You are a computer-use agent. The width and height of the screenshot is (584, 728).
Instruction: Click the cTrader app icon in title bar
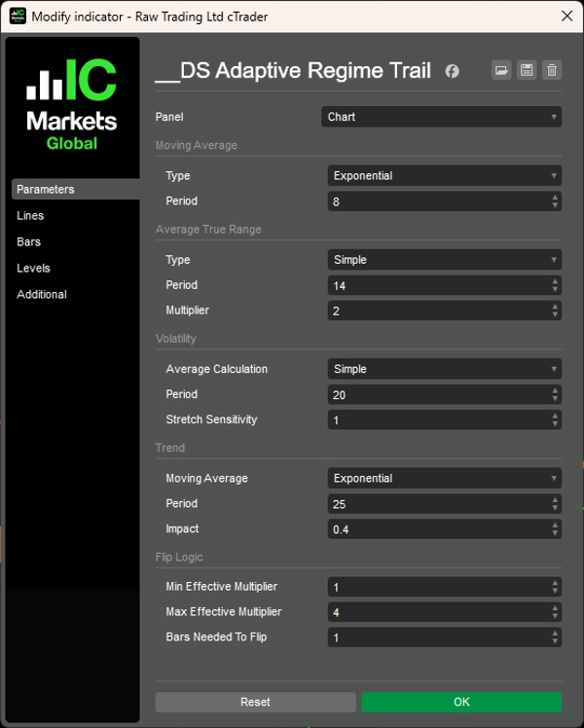[18, 17]
